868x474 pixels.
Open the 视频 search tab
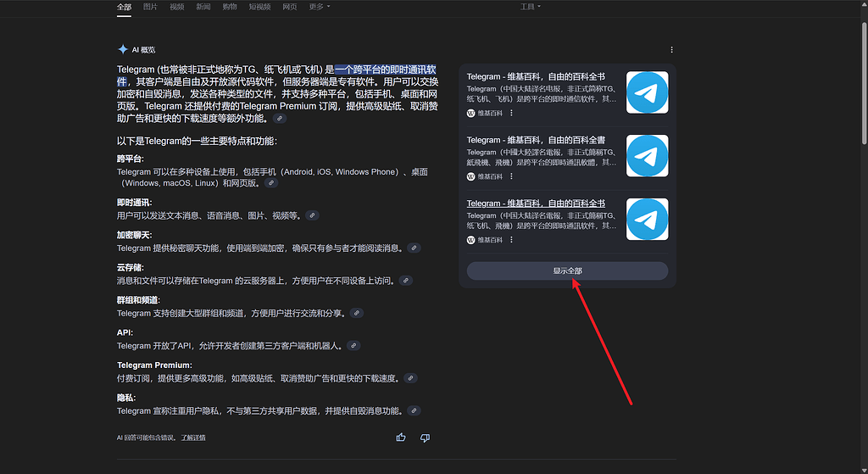coord(176,7)
